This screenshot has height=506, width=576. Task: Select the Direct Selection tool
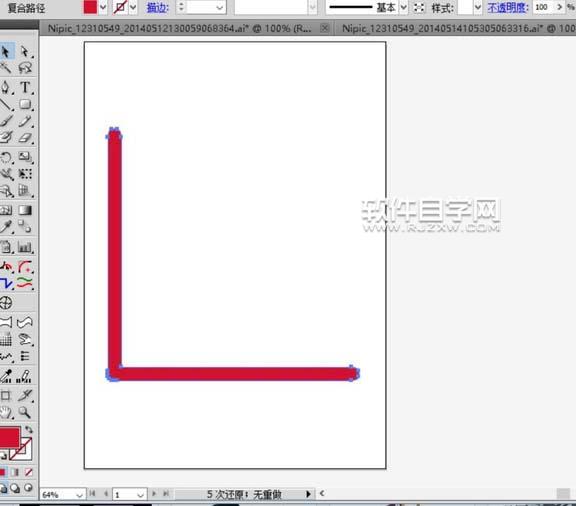[25, 51]
